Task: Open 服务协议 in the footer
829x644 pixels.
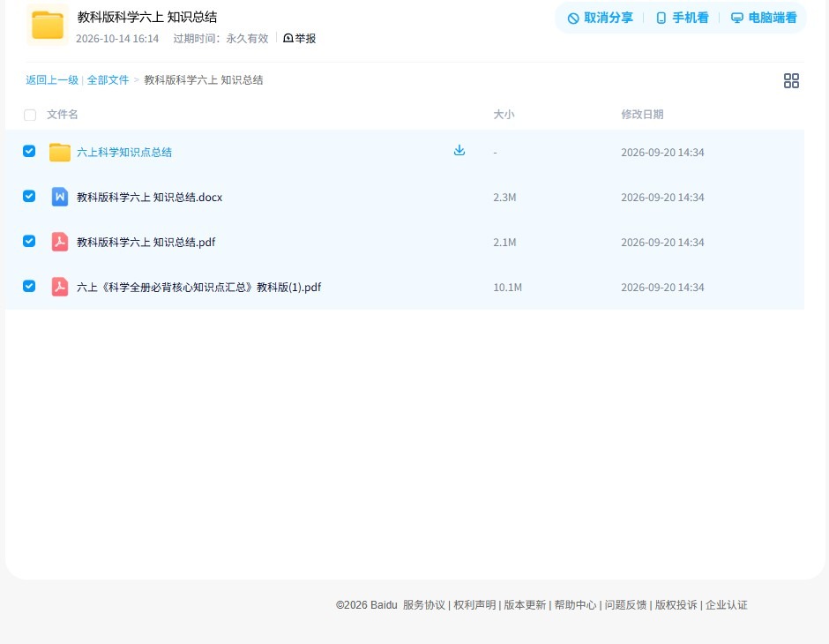Action: click(x=424, y=605)
